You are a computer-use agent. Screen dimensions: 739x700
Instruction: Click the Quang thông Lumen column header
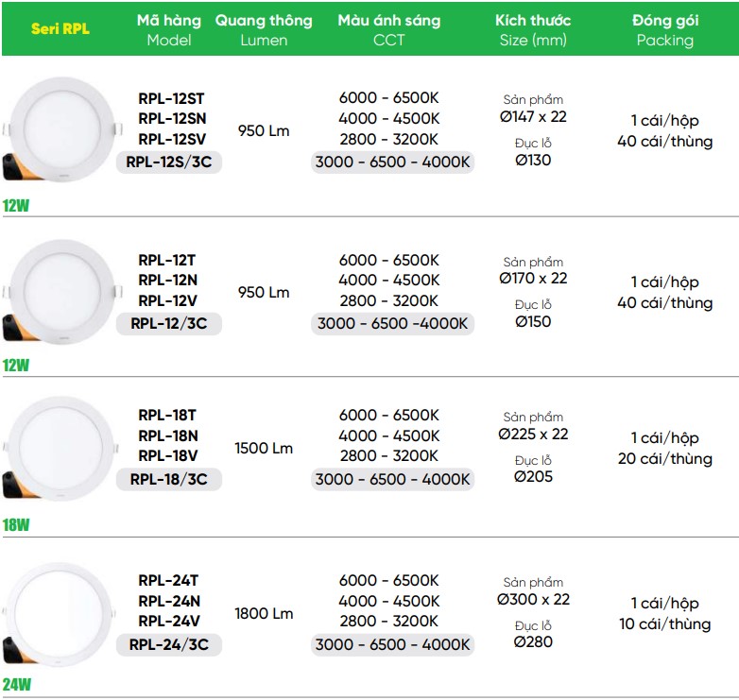pyautogui.click(x=264, y=29)
